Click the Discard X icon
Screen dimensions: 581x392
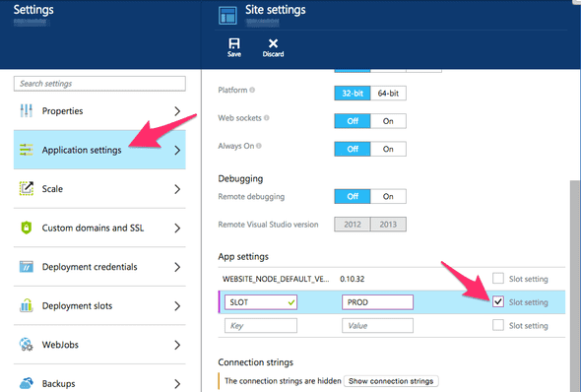[273, 43]
